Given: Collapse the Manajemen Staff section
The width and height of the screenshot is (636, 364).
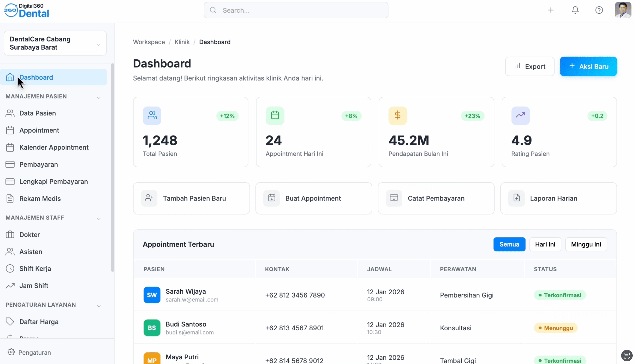Looking at the screenshot, I should coord(99,219).
